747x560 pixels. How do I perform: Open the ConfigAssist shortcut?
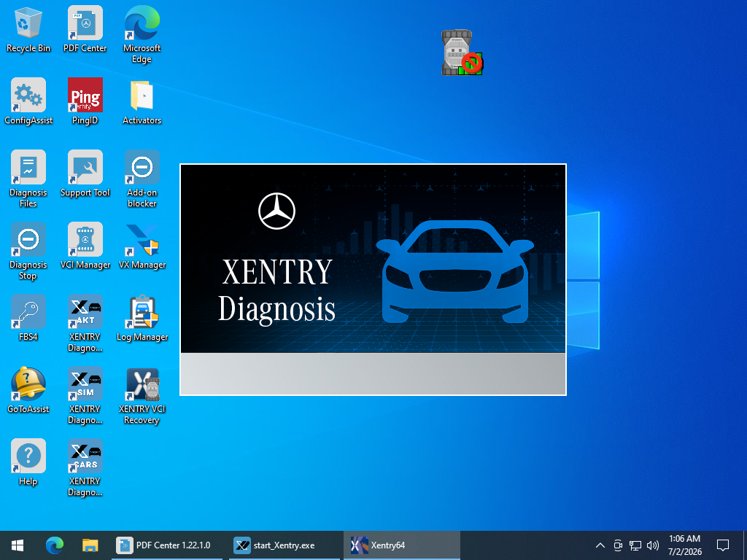[28, 101]
